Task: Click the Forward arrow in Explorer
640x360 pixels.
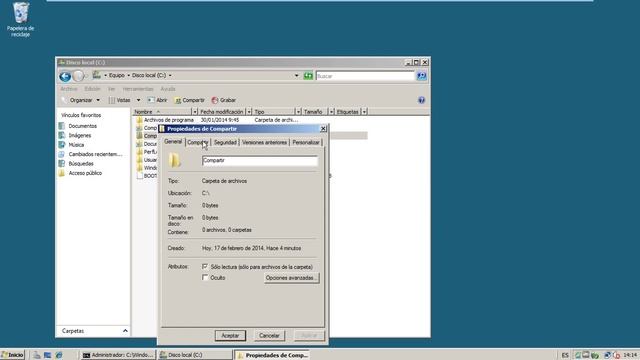Action: [x=78, y=76]
